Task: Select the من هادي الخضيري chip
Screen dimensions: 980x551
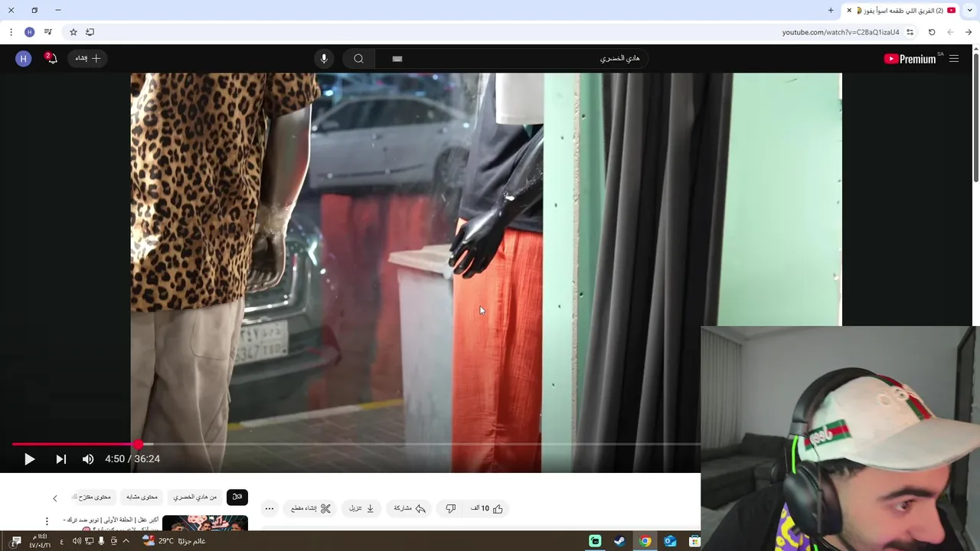Action: [x=194, y=497]
